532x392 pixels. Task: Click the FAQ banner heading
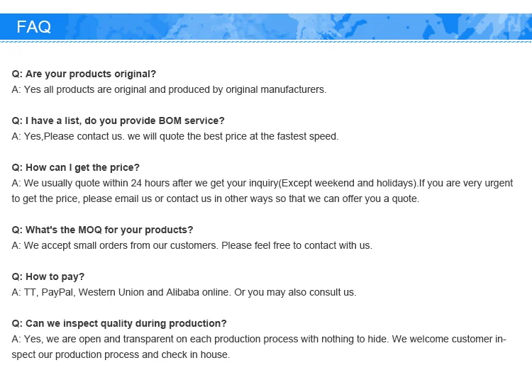point(33,27)
